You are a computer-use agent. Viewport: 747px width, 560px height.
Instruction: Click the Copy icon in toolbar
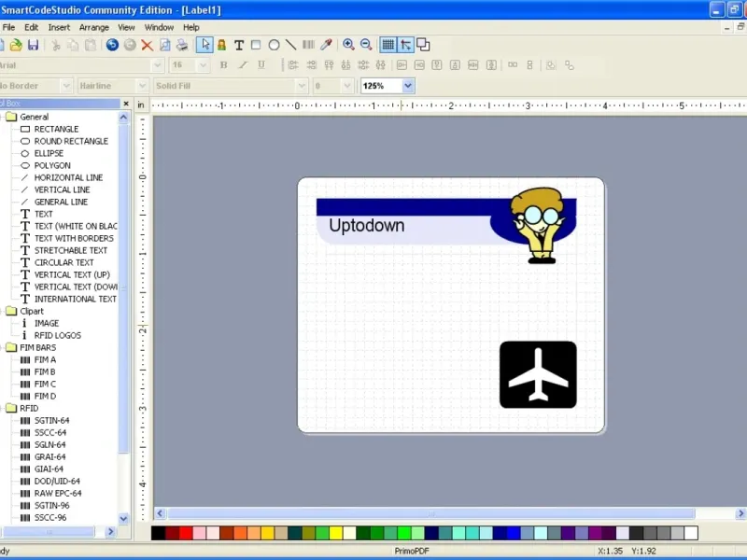point(73,45)
